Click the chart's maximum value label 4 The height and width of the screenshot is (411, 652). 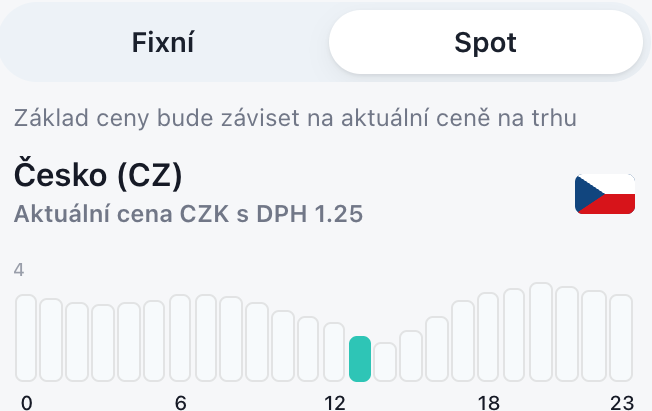(x=19, y=270)
